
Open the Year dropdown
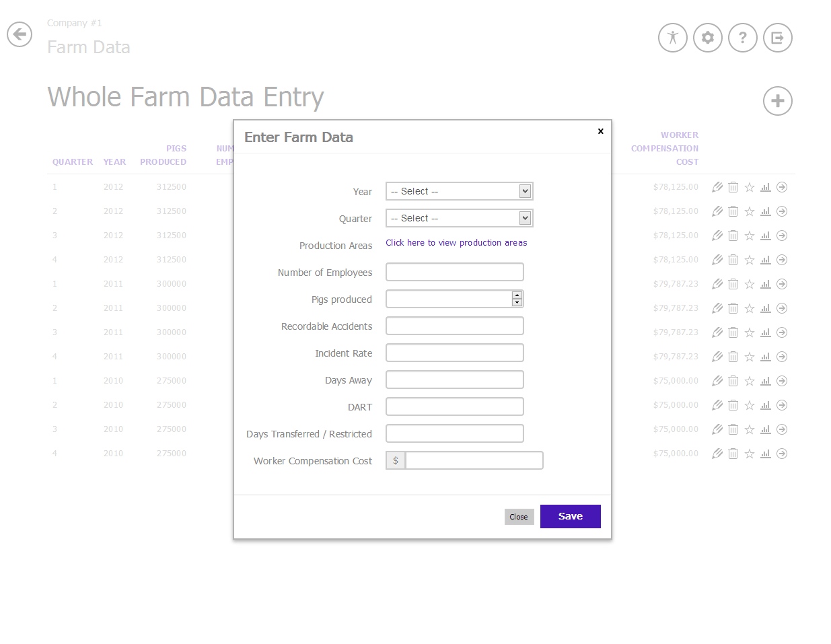460,191
